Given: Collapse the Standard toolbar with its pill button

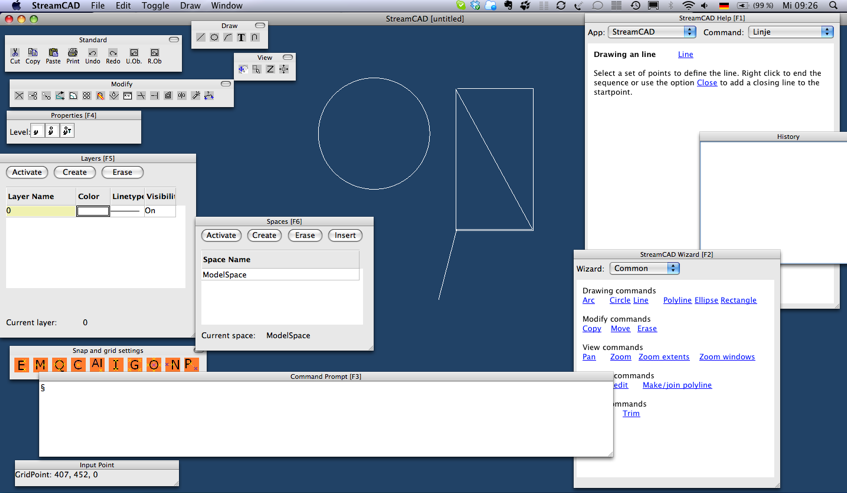Looking at the screenshot, I should coord(174,39).
